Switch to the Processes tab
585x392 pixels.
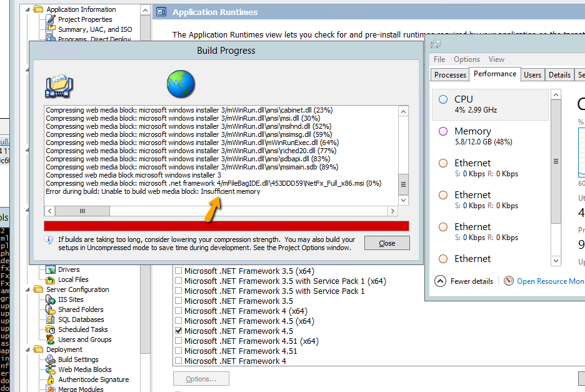pyautogui.click(x=450, y=74)
